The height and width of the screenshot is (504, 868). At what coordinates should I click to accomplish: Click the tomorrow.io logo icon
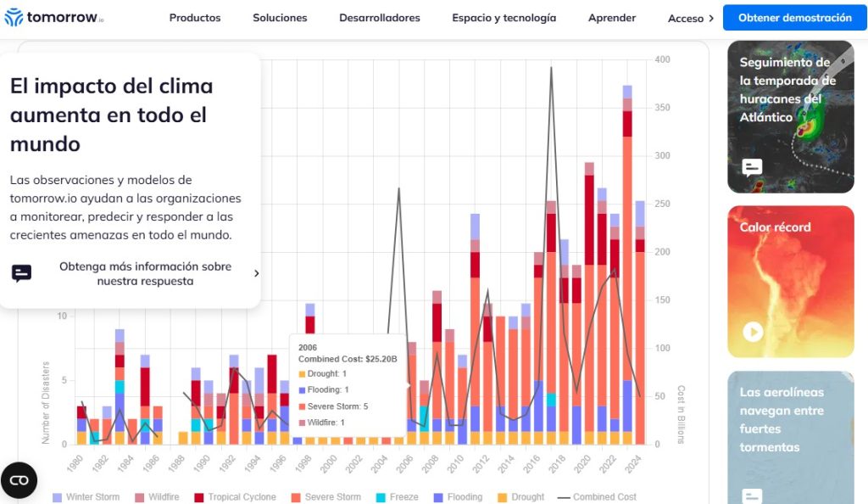[x=14, y=16]
